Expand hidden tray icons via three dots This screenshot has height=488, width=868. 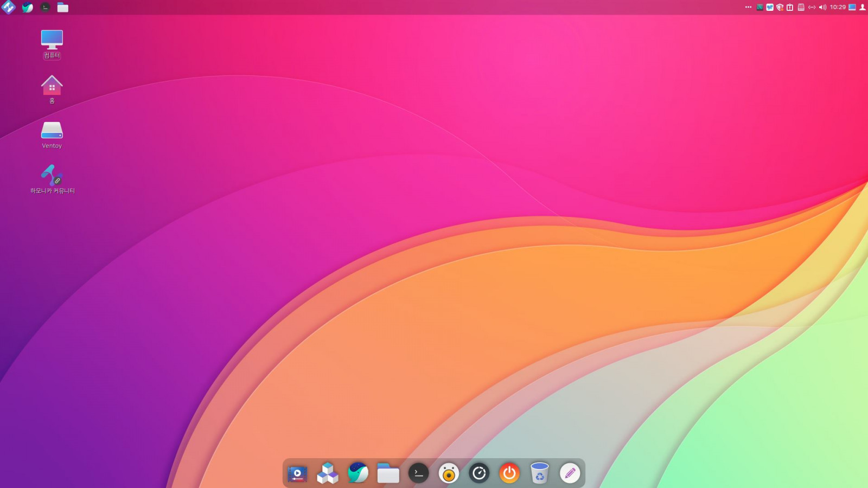749,7
